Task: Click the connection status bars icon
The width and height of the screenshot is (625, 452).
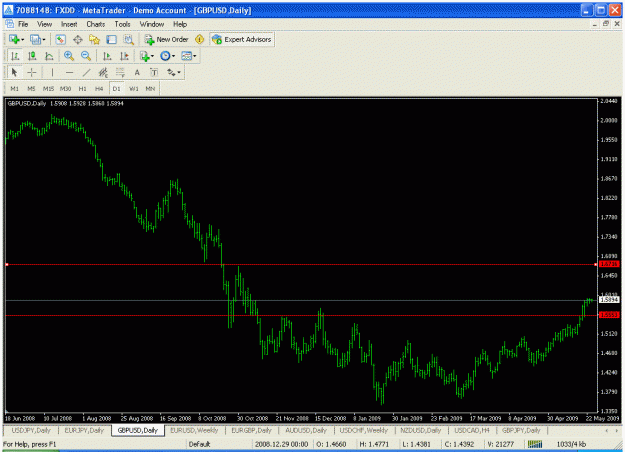Action: click(535, 444)
